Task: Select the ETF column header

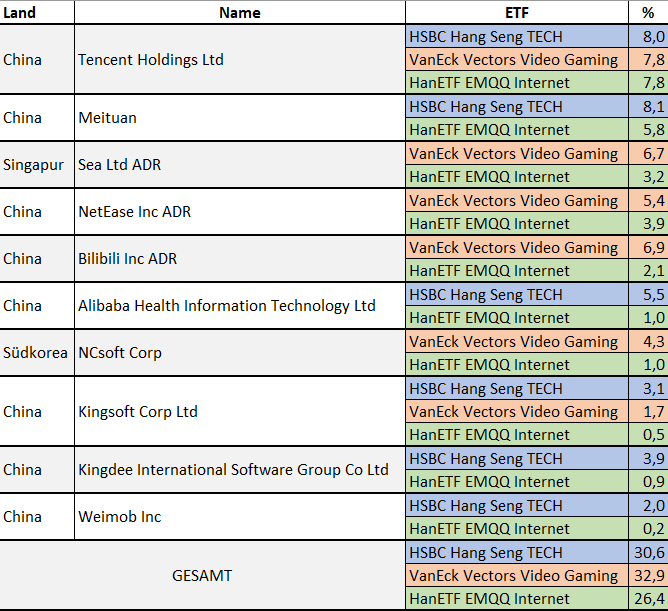Action: tap(516, 12)
